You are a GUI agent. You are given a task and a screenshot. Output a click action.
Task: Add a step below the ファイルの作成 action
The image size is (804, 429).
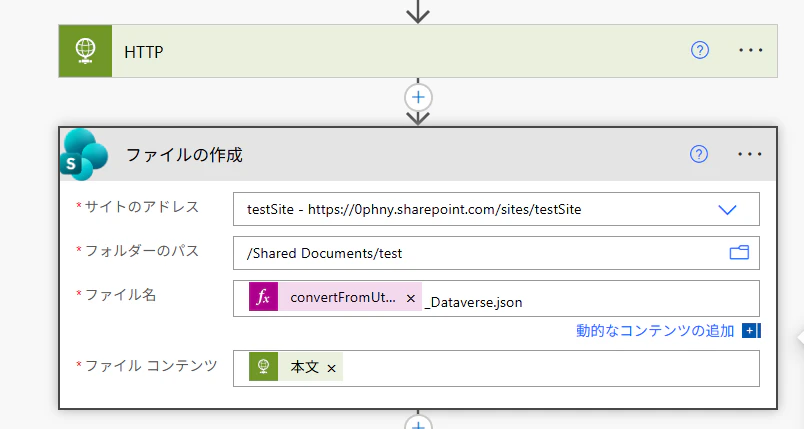[x=418, y=423]
